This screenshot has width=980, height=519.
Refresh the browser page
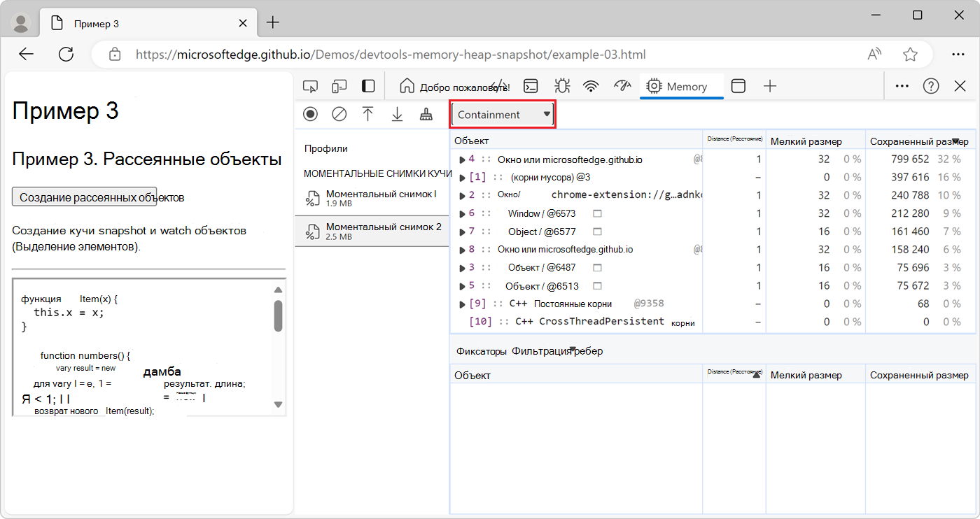point(66,55)
